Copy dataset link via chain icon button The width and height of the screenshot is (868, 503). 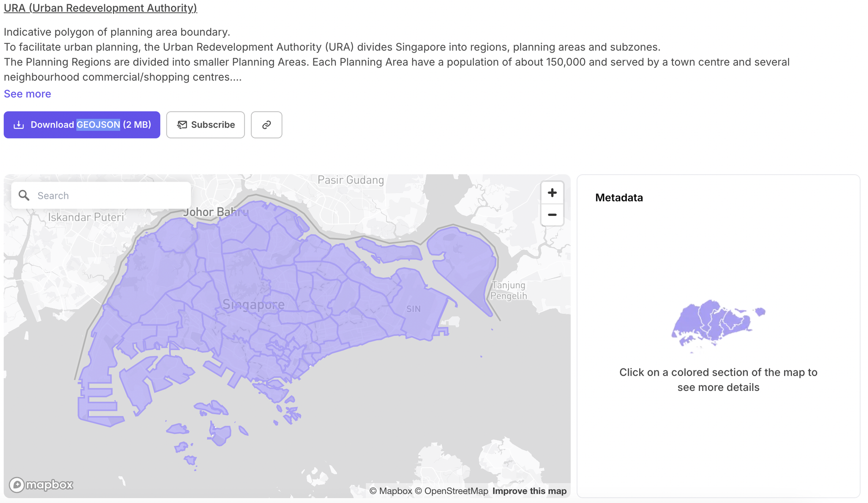coord(266,125)
